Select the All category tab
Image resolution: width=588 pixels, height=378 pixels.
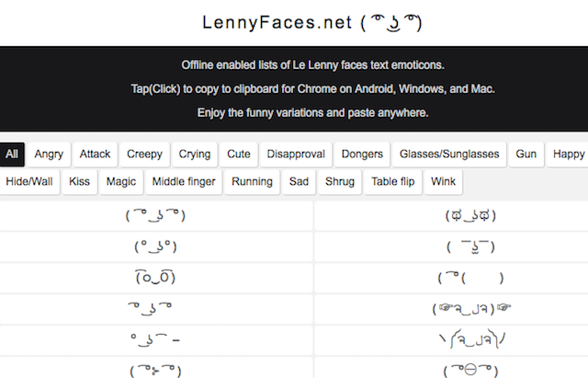[x=12, y=155]
